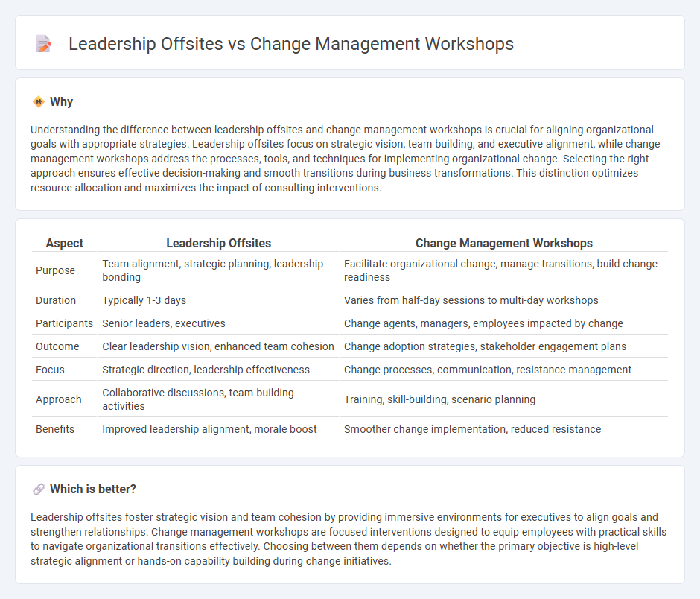Click the cell Change adoption strategies, stakeholder engagement plans
This screenshot has height=599, width=700.
(504, 346)
